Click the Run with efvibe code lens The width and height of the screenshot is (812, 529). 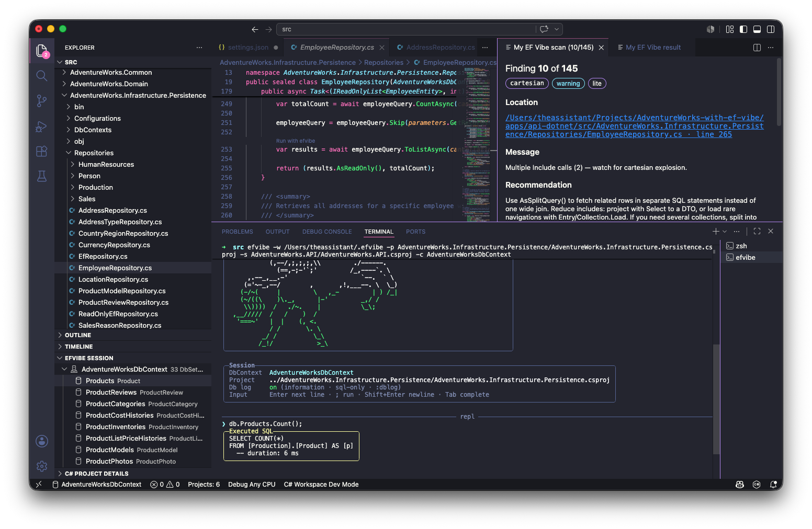pyautogui.click(x=296, y=141)
